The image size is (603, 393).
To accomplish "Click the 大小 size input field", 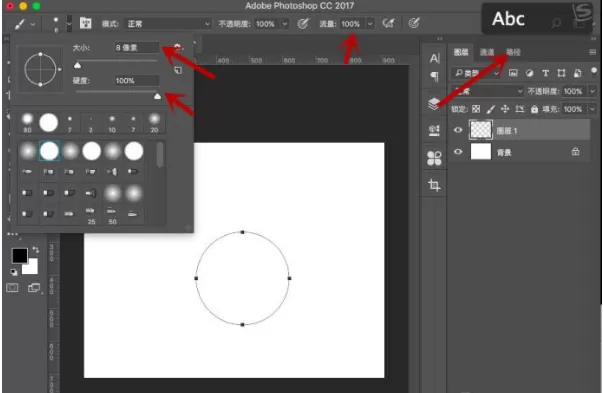I will pyautogui.click(x=137, y=47).
